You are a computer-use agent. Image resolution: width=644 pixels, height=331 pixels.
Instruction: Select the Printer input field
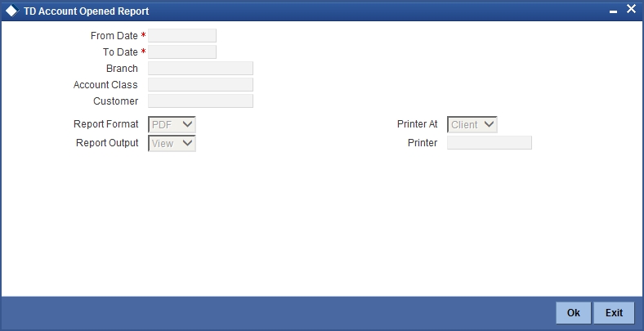click(x=490, y=143)
